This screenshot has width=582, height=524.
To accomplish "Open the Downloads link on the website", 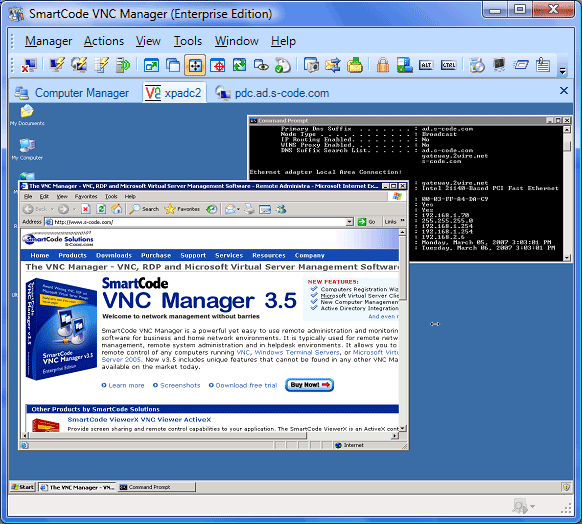I will click(x=114, y=255).
